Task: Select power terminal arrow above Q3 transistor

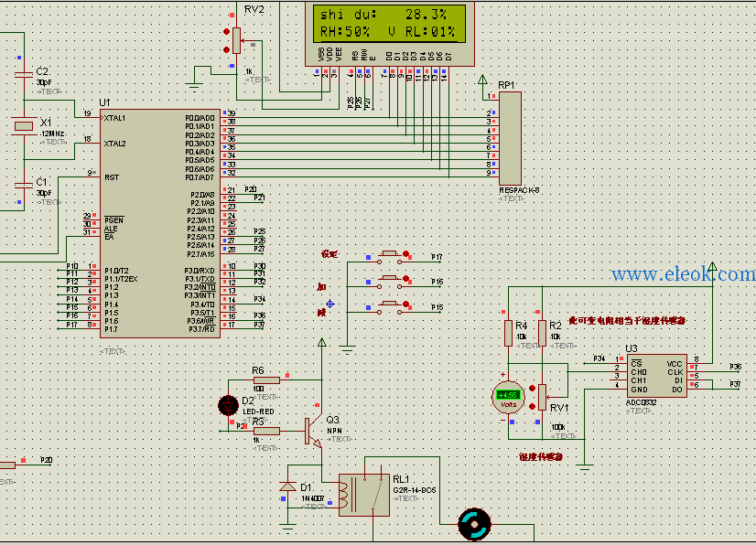Action: [321, 343]
